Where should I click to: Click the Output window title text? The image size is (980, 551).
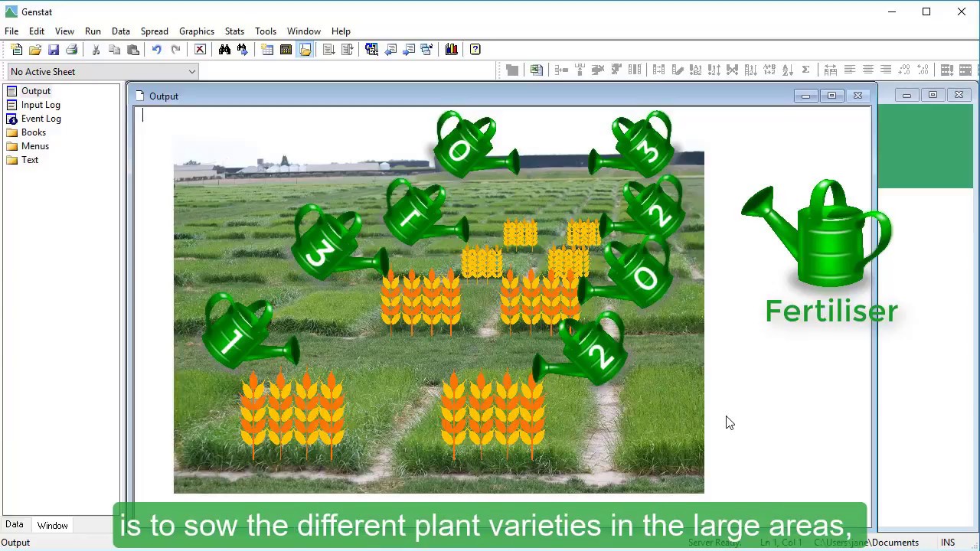click(x=164, y=96)
